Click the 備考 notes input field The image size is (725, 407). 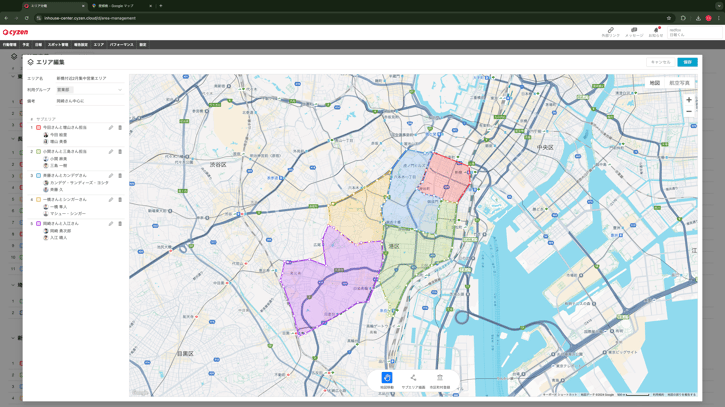[x=89, y=101]
